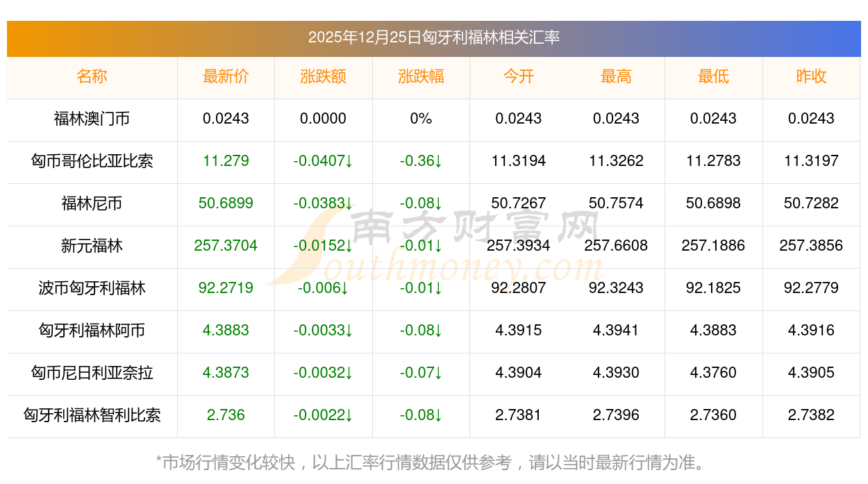Click the 波币匈牙利福林 row name
The image size is (868, 484).
pos(92,288)
